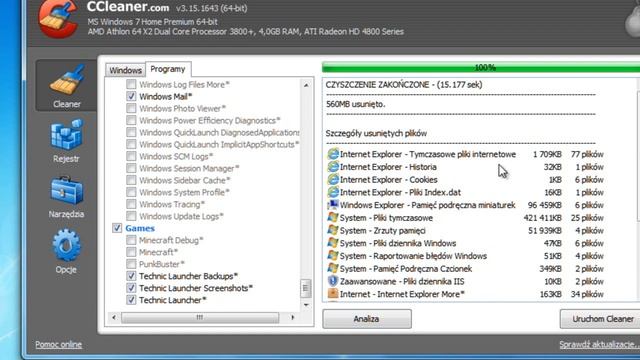Enable Windows System Profile checkbox
The height and width of the screenshot is (360, 640).
click(131, 192)
